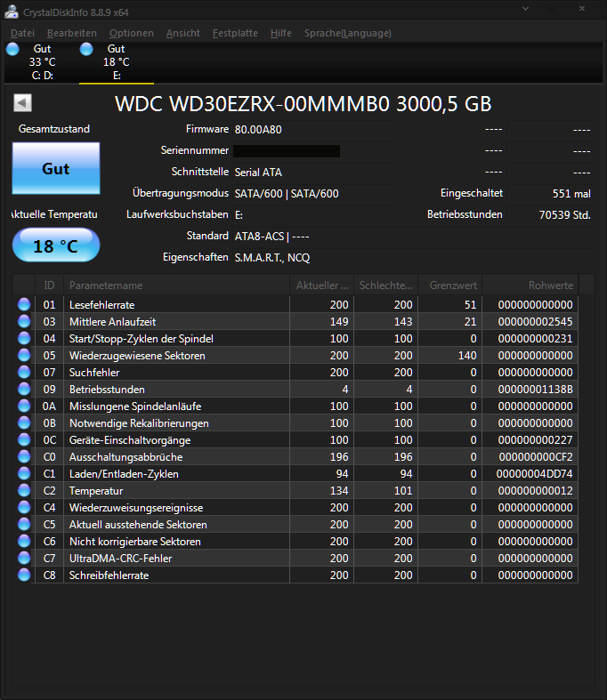Click the Gesamtzustand label
The height and width of the screenshot is (700, 607).
tap(54, 129)
